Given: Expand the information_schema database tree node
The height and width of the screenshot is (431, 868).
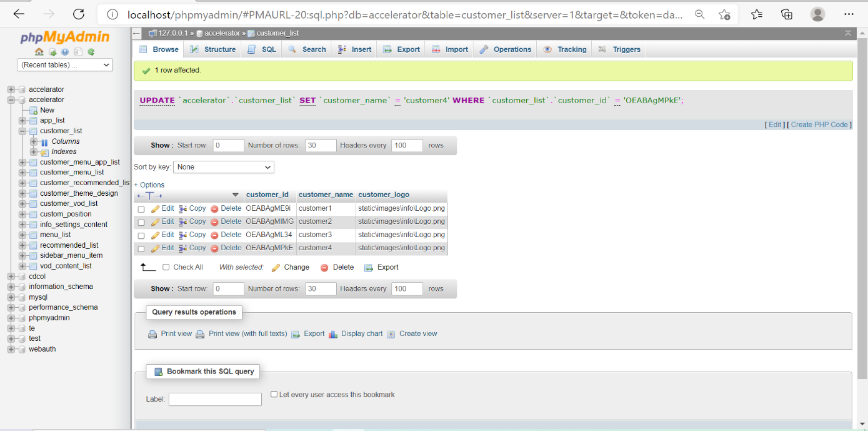Looking at the screenshot, I should [11, 286].
